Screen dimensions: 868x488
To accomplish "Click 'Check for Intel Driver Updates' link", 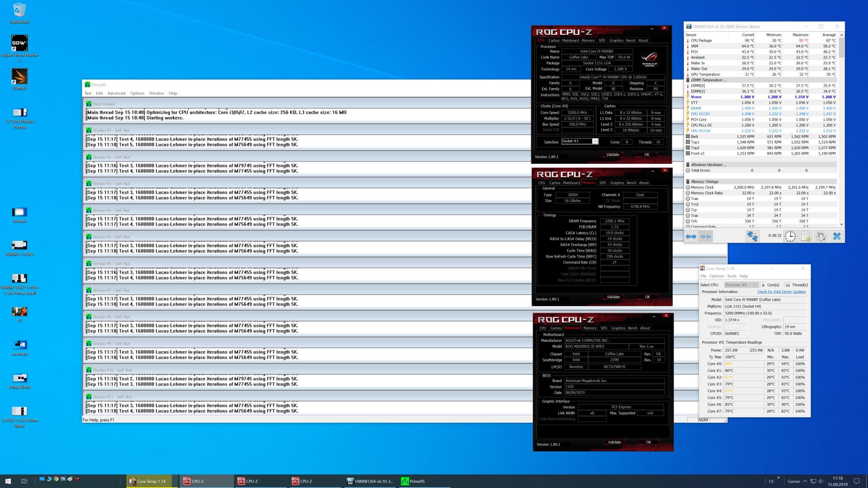I will point(781,292).
